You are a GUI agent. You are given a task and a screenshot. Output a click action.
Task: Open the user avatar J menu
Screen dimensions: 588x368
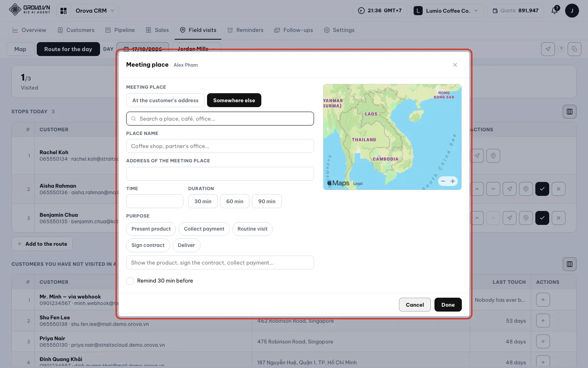click(x=572, y=11)
